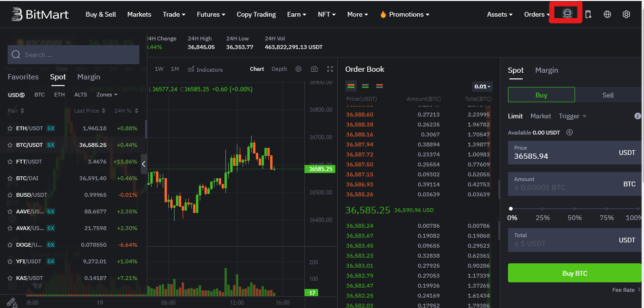Show asks-only order book view

[x=380, y=86]
